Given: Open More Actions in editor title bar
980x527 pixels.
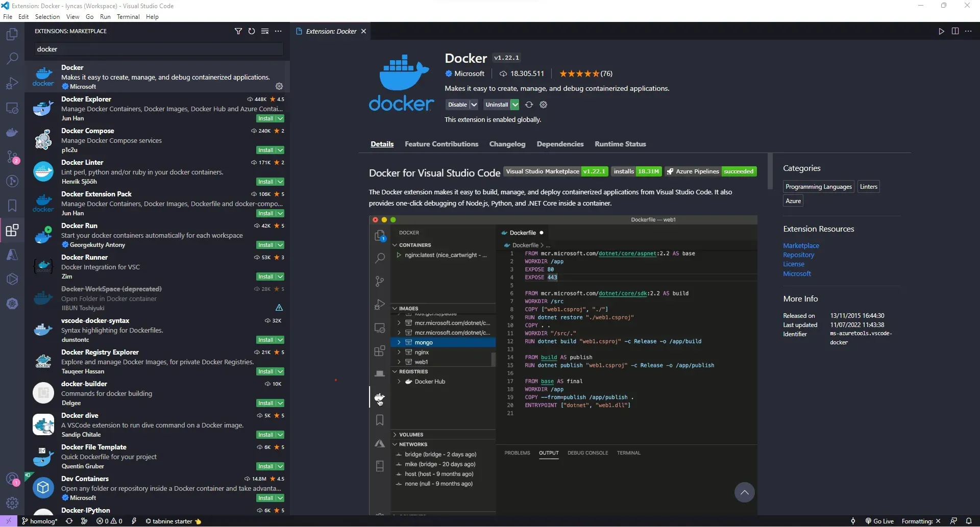Looking at the screenshot, I should coord(968,31).
